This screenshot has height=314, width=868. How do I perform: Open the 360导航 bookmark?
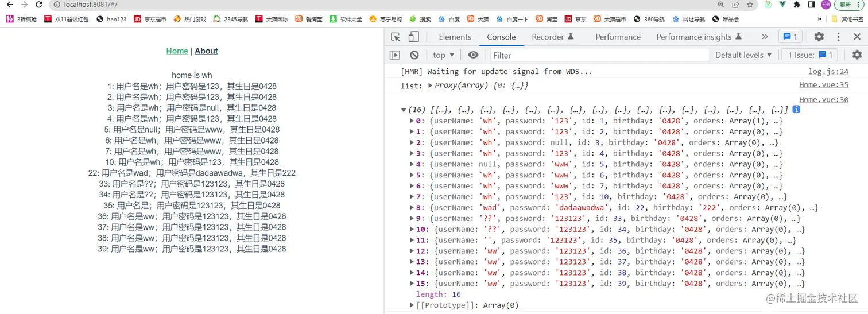click(x=649, y=19)
